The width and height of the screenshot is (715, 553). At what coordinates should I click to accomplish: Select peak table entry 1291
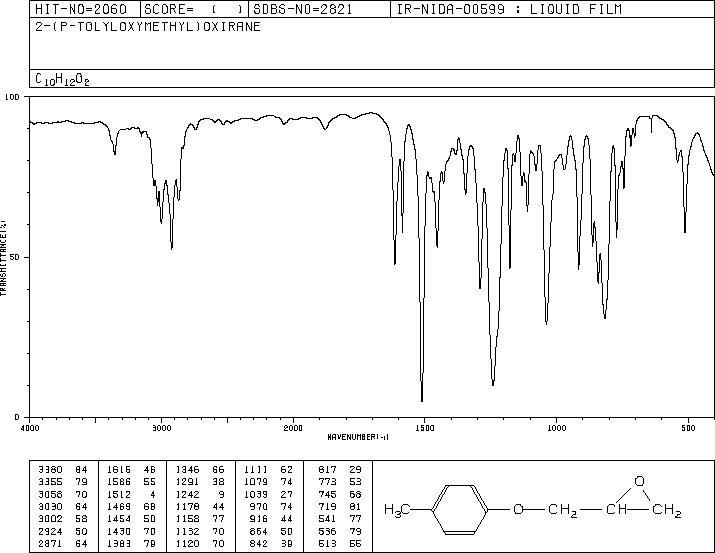[x=187, y=481]
